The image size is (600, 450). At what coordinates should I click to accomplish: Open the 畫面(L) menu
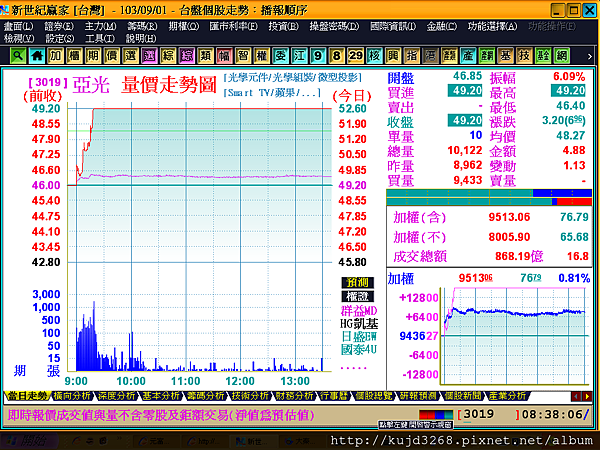click(18, 26)
